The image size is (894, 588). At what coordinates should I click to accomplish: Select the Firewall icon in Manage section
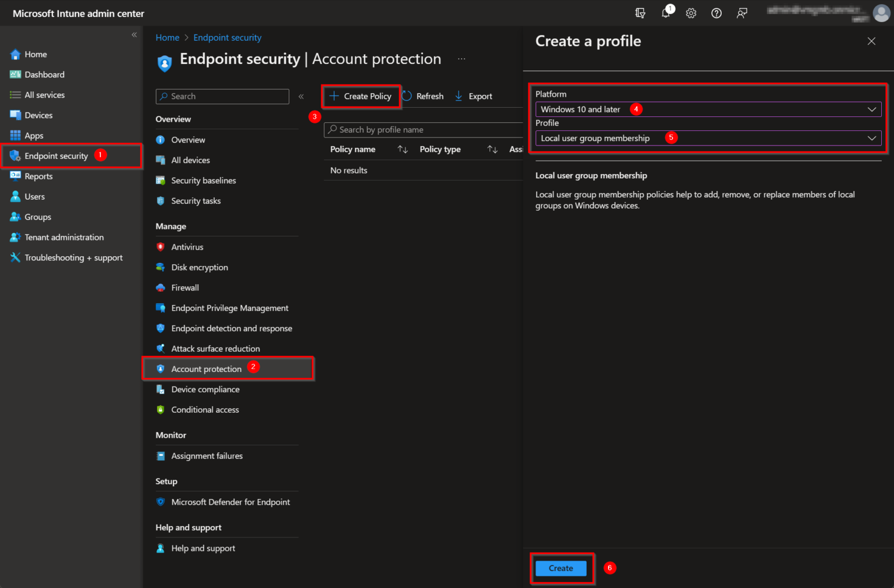(x=161, y=288)
